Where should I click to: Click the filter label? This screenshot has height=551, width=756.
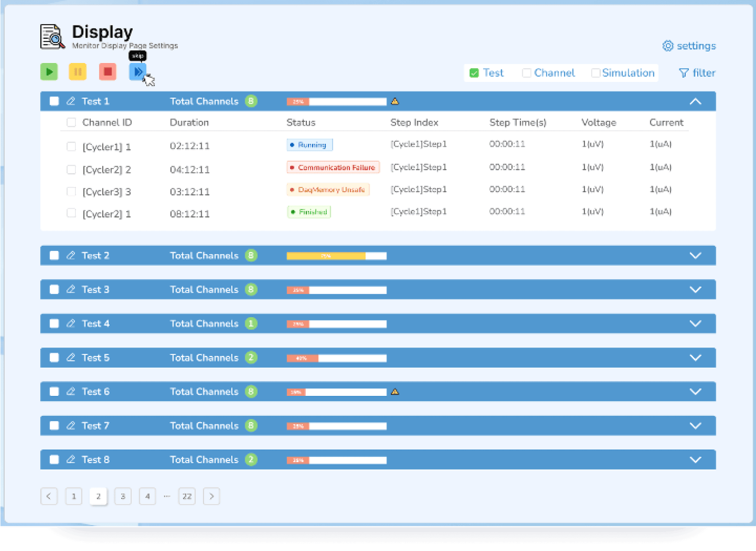point(704,73)
